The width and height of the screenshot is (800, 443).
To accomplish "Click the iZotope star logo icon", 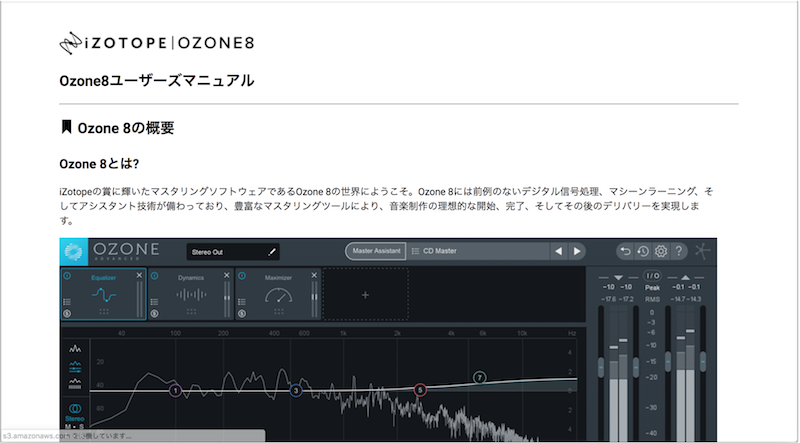I will pos(703,251).
